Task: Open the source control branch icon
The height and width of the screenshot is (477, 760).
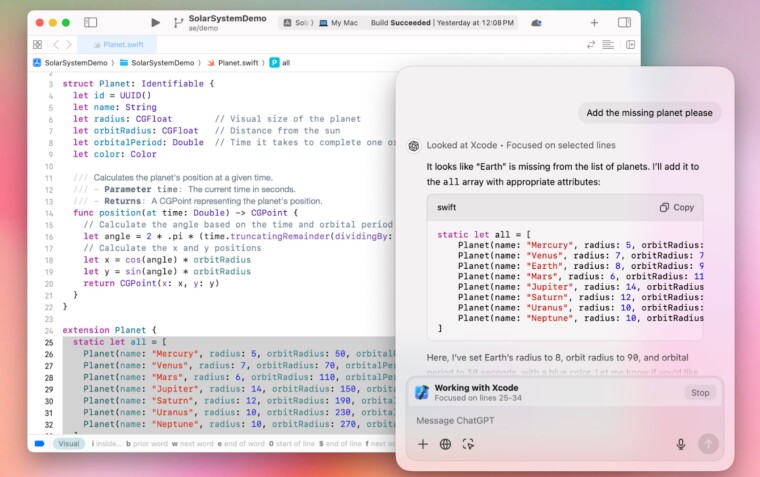Action: (178, 23)
